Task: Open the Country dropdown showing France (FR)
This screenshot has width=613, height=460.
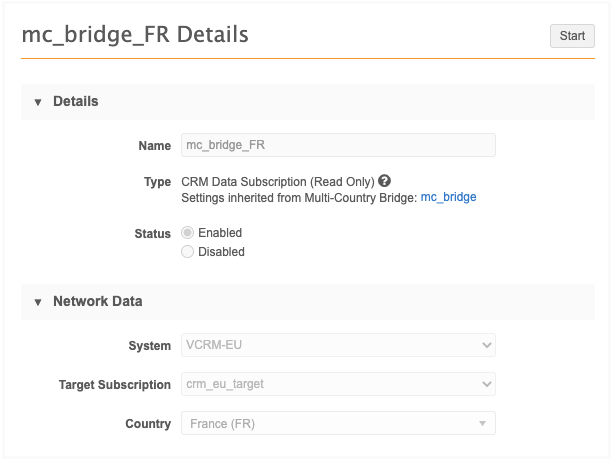Action: pos(330,424)
